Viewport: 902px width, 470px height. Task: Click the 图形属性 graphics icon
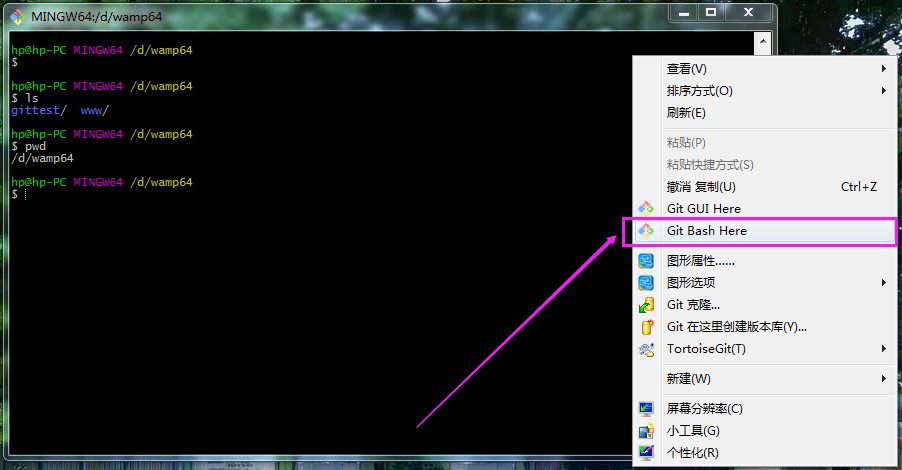(x=645, y=261)
